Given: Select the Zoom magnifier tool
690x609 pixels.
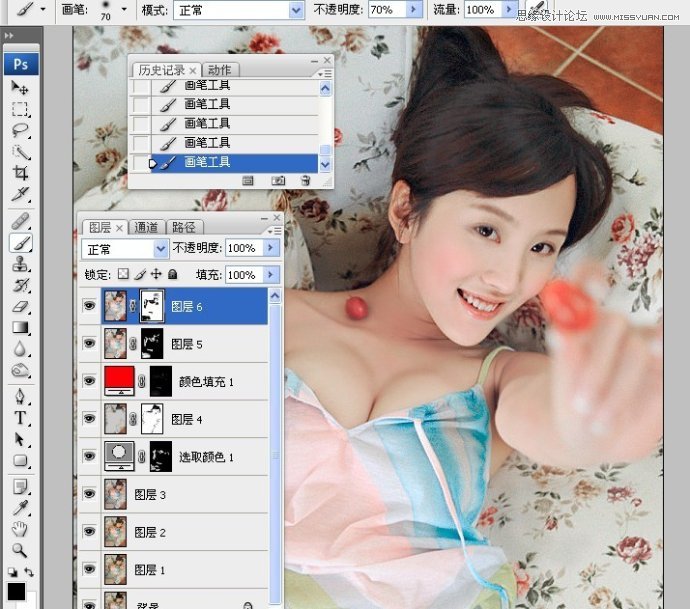Looking at the screenshot, I should click(20, 550).
